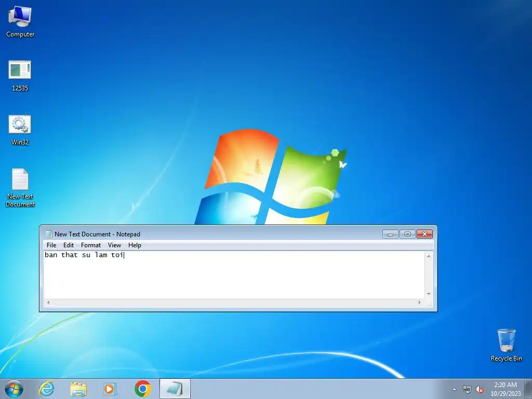Launch Internet Explorer from the taskbar
This screenshot has width=532, height=399.
click(x=46, y=389)
